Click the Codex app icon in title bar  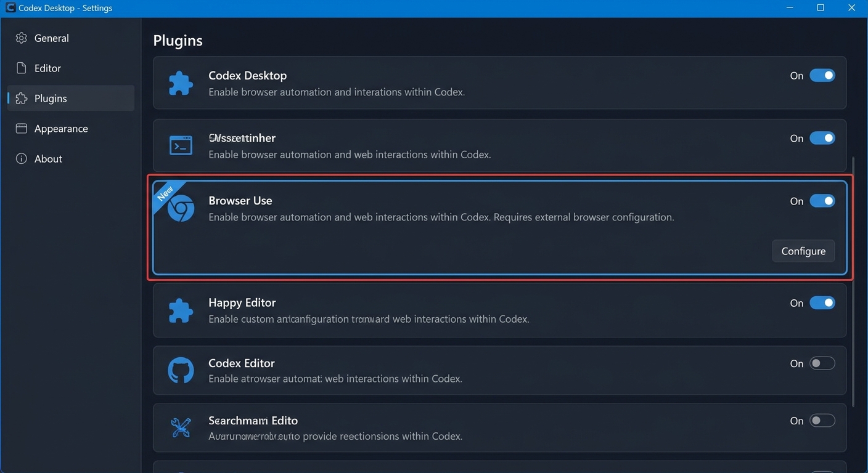click(x=10, y=8)
